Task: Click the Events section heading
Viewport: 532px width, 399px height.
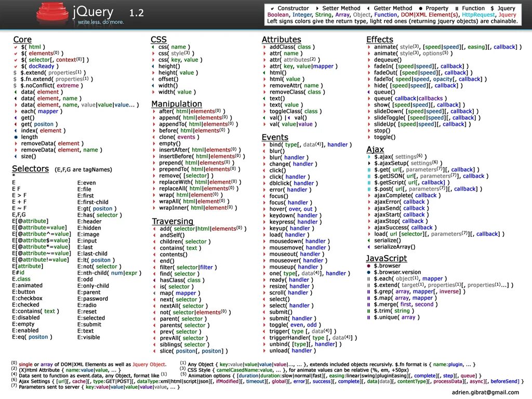Action: tap(275, 137)
